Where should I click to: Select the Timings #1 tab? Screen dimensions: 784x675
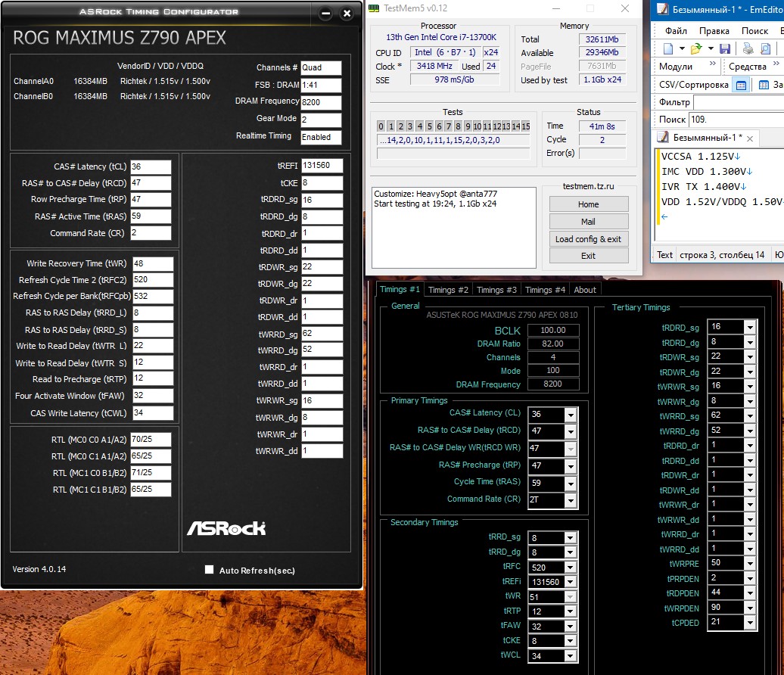400,290
